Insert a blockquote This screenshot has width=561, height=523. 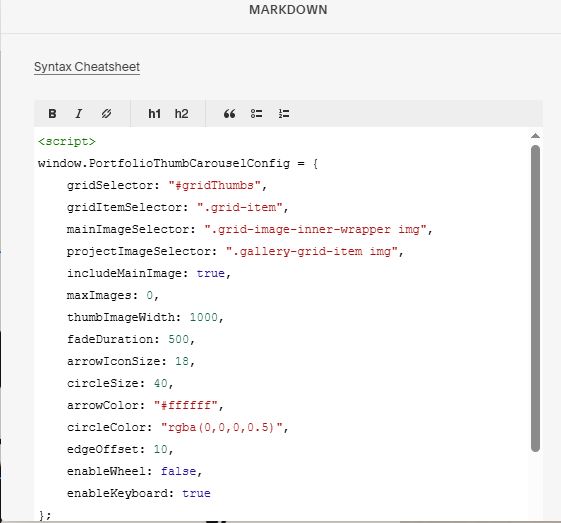[x=229, y=114]
